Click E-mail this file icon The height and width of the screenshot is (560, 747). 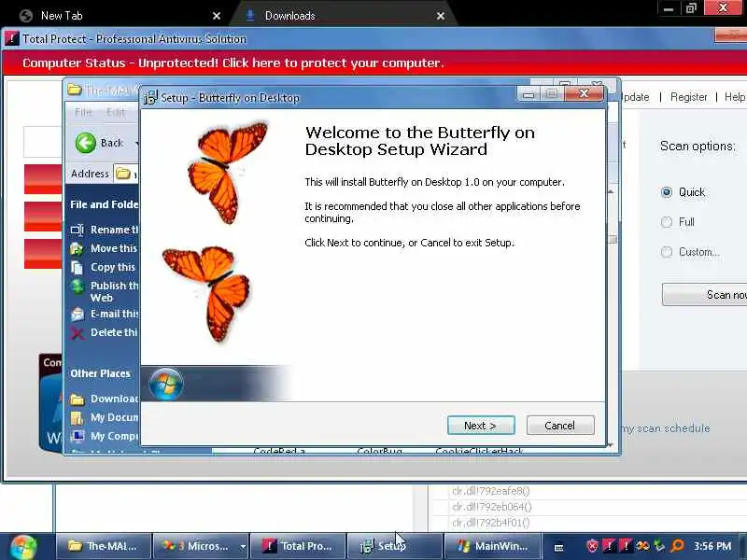tap(78, 314)
